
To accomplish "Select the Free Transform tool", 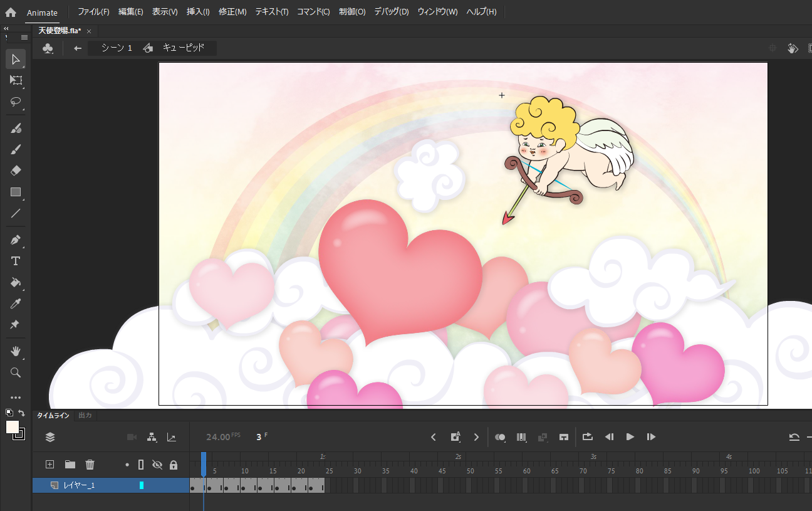I will pos(16,80).
